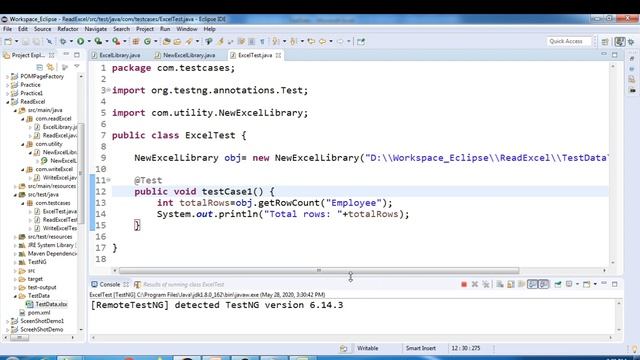Open the Window menu

pyautogui.click(x=187, y=29)
